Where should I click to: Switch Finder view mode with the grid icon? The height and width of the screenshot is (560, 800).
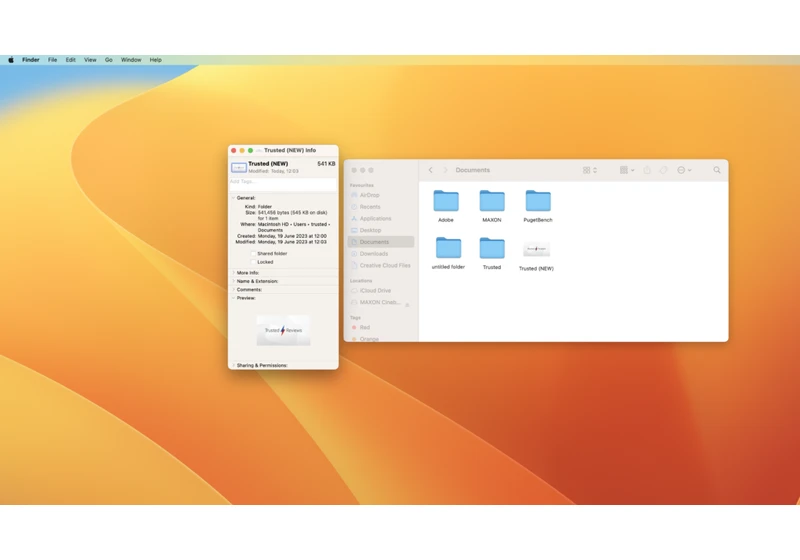590,170
